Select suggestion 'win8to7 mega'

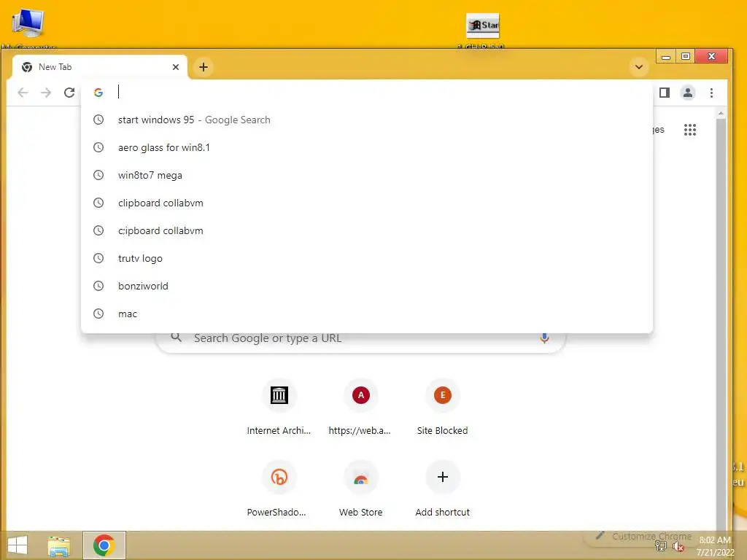point(367,175)
